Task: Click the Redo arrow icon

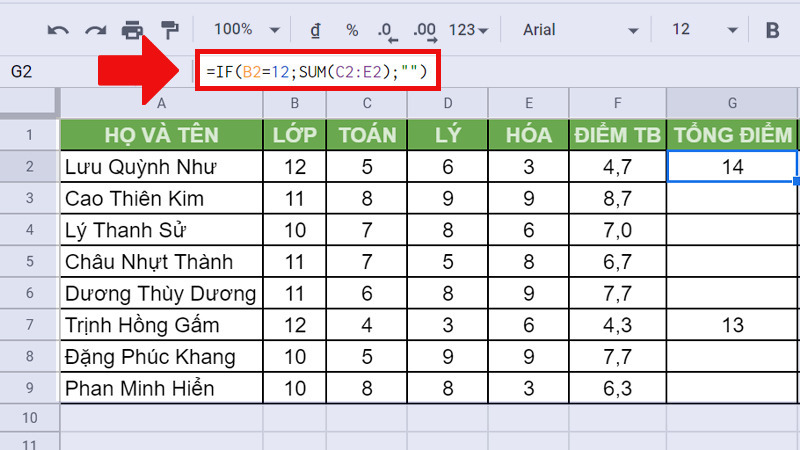Action: (95, 30)
